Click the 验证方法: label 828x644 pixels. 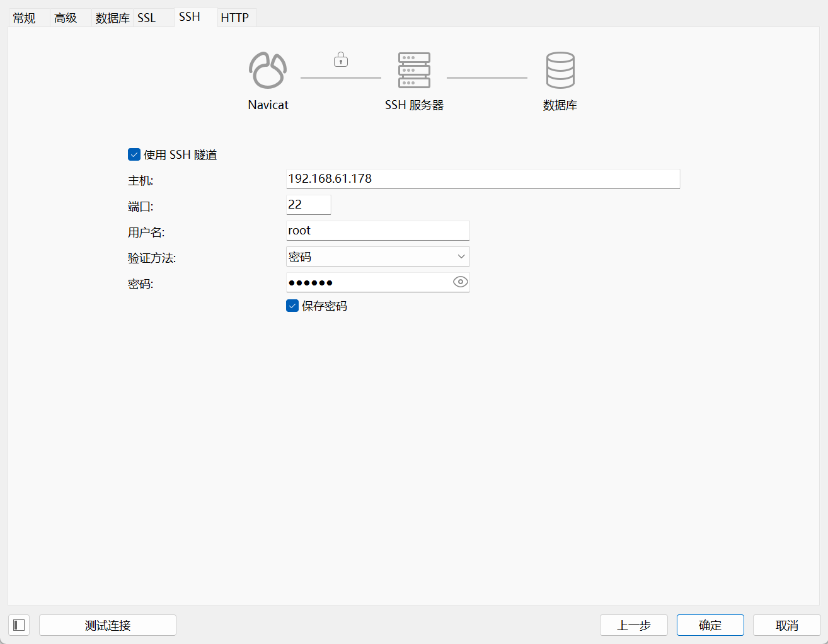(x=152, y=258)
